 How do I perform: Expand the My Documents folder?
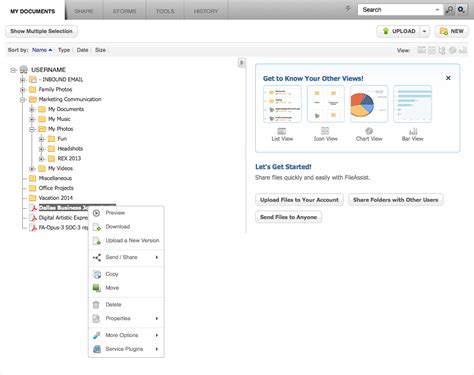click(32, 109)
